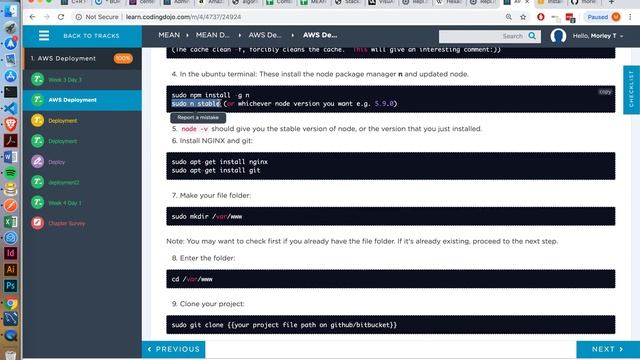Close the active AWS browser tab
The width and height of the screenshot is (640, 360).
click(527, 2)
